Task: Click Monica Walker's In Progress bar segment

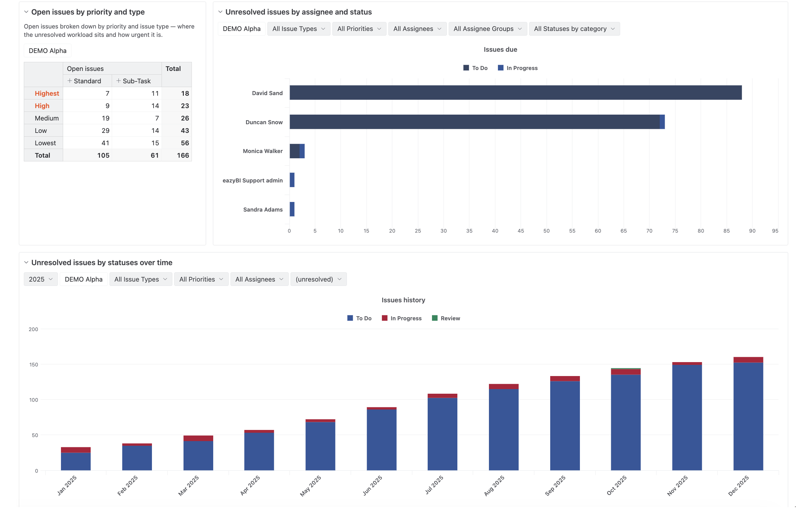Action: pos(302,151)
